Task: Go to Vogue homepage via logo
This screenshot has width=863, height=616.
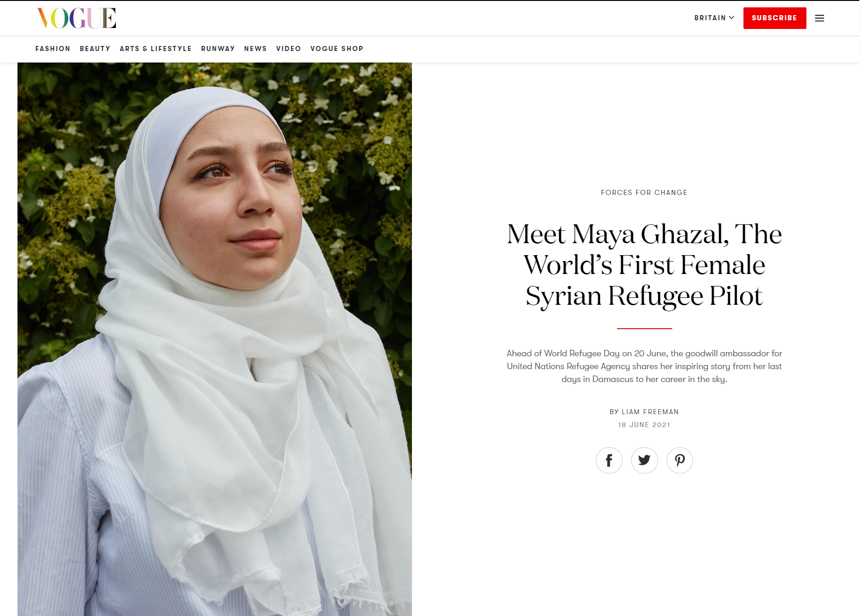Action: [76, 18]
